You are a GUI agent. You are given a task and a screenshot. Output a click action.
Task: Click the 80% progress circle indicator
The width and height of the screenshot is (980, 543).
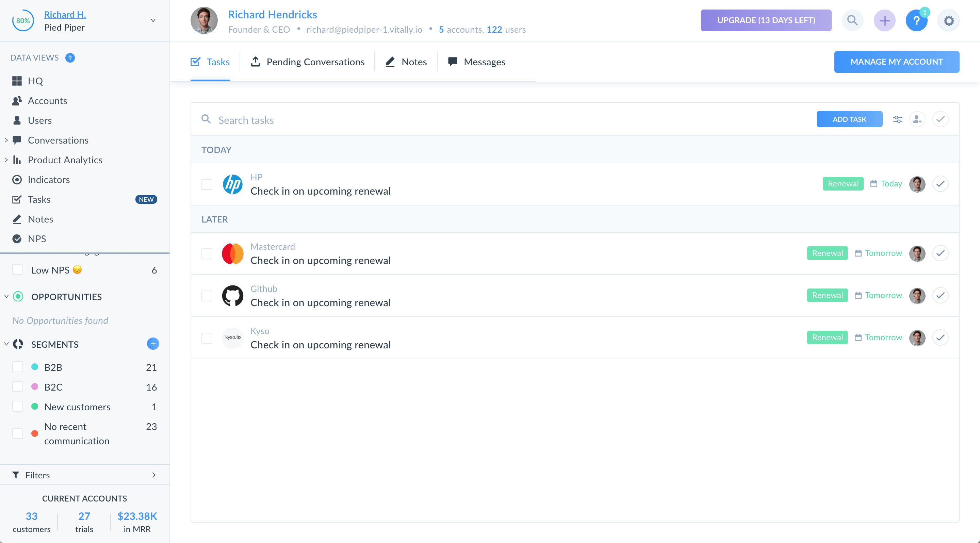coord(23,20)
